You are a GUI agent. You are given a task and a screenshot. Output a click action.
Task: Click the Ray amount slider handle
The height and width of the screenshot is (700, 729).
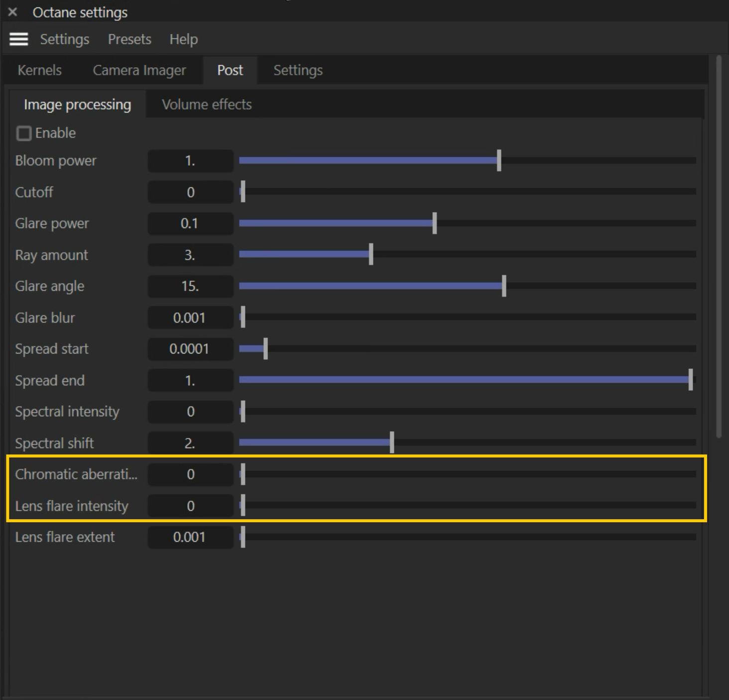pos(371,254)
